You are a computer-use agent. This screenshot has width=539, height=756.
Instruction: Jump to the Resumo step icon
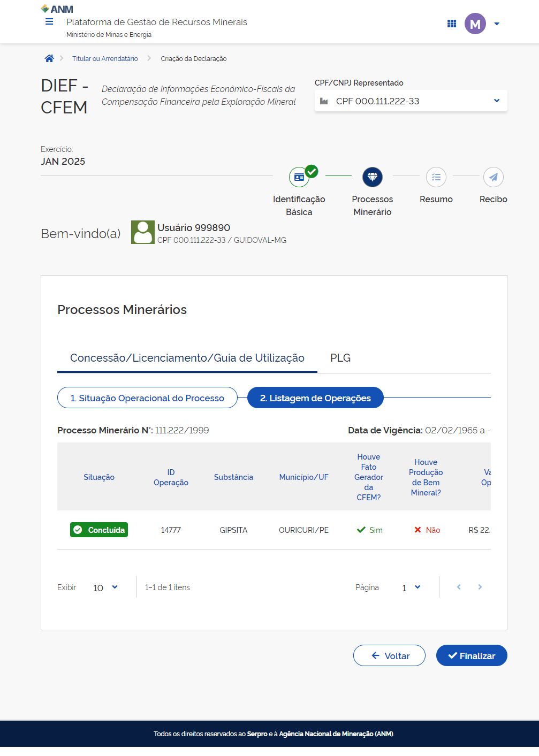point(436,177)
